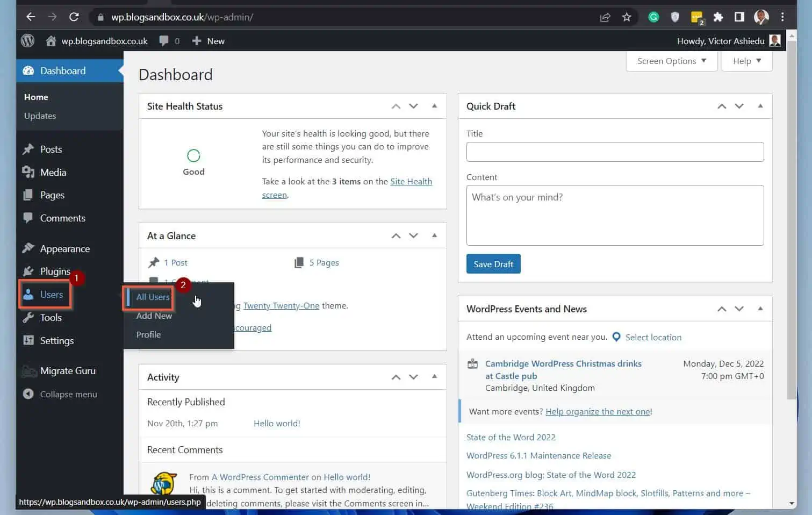Toggle the browser side panel icon
The width and height of the screenshot is (812, 515).
pos(739,17)
